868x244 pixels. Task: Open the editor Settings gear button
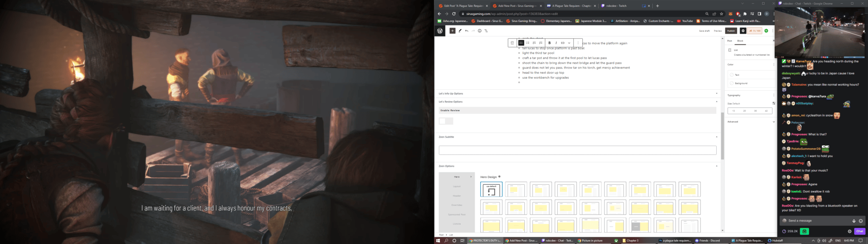743,31
